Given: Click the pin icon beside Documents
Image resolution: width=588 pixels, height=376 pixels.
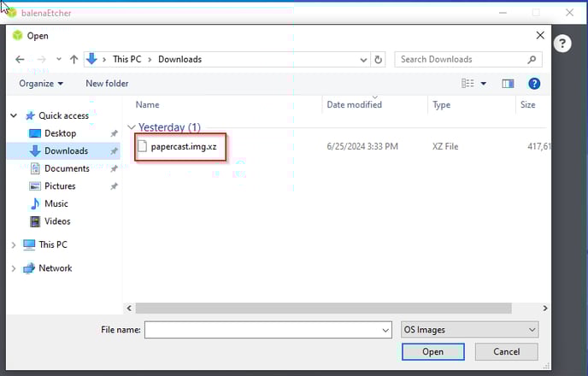Looking at the screenshot, I should point(114,168).
